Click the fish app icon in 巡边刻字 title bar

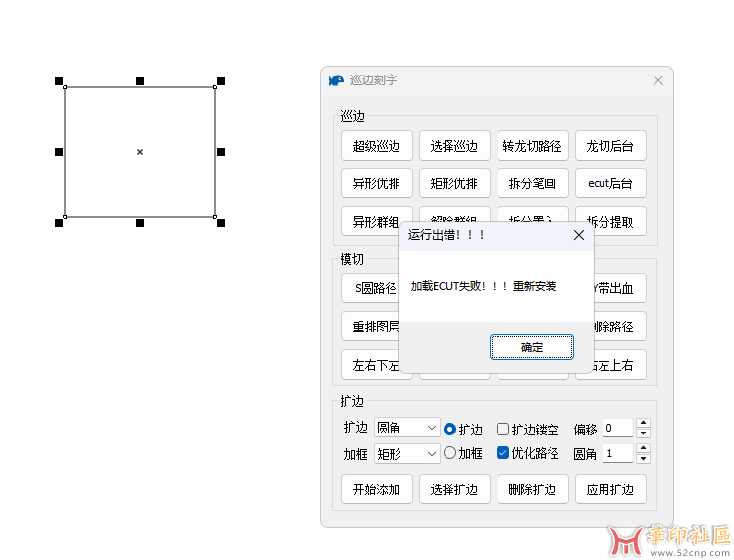click(x=337, y=80)
